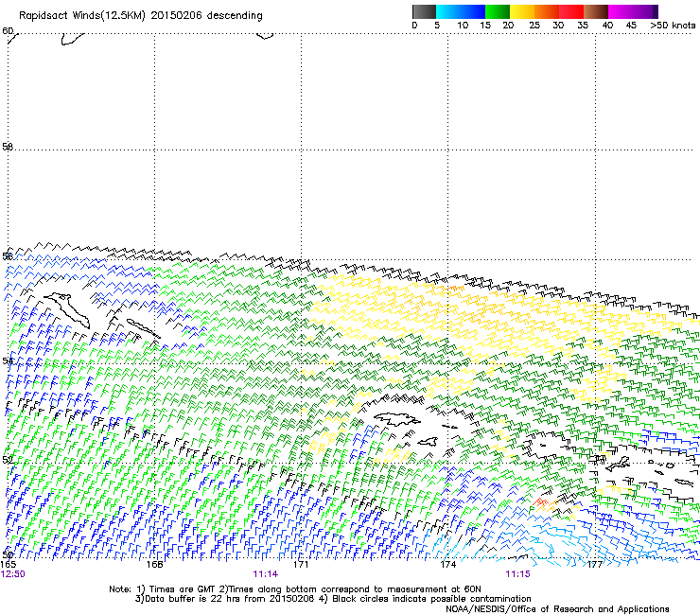This screenshot has height=615, width=700.
Task: Click the '0' legend scale label
Action: (414, 25)
